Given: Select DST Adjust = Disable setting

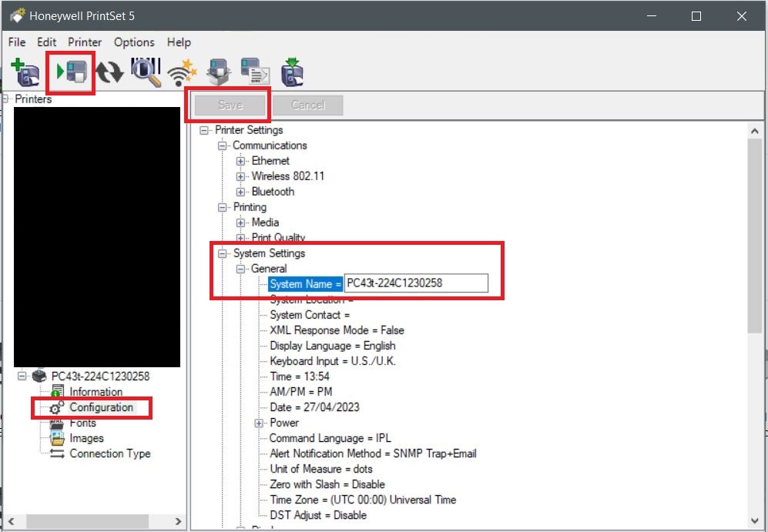Looking at the screenshot, I should pyautogui.click(x=318, y=515).
